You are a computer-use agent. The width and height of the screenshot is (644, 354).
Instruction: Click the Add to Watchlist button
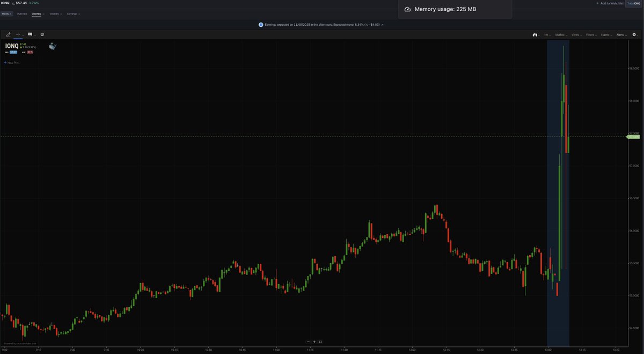610,3
